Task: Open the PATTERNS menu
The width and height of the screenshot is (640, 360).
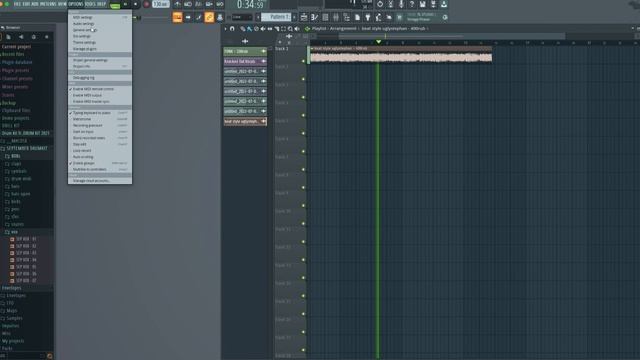Action: (48, 4)
